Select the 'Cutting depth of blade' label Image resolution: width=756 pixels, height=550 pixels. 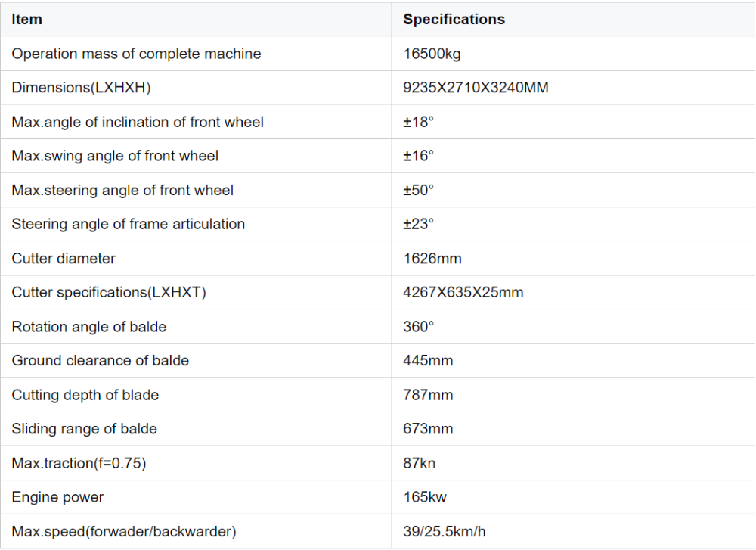(85, 395)
